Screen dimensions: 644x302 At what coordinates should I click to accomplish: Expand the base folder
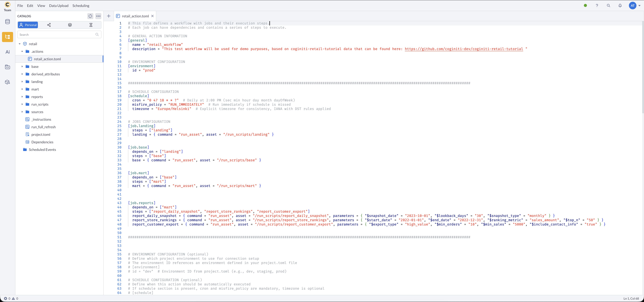(22, 66)
